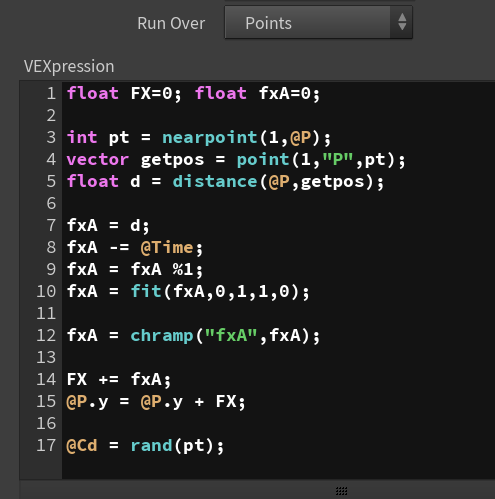Screen dimensions: 495x499
Task: Click the fit function on line 10
Action: click(146, 291)
